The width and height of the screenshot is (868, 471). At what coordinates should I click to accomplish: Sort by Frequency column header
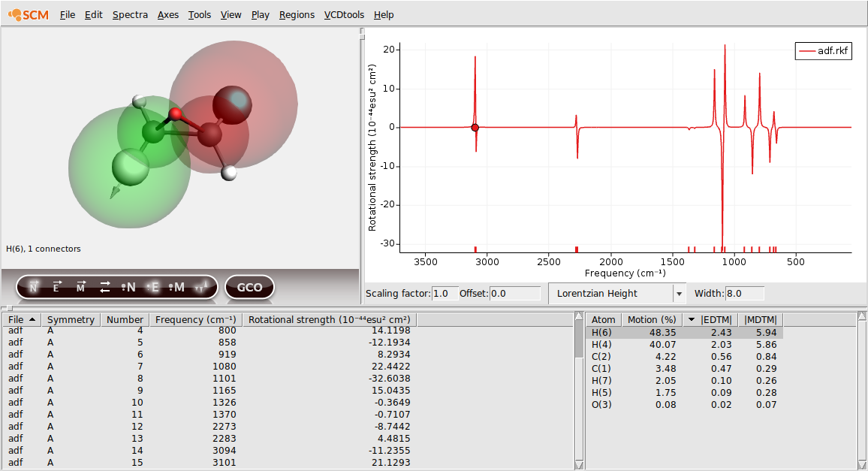195,320
